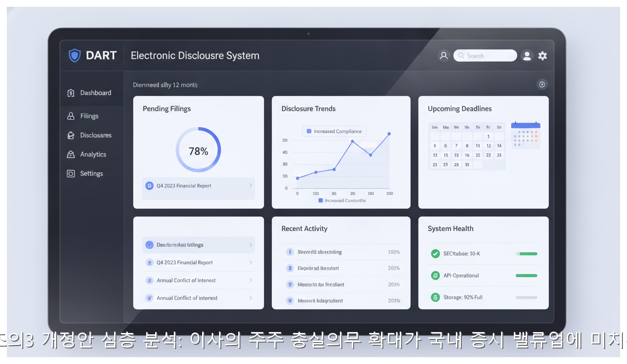Viewport: 627px width, 364px height.
Task: Click the Pending Filings card heading
Action: tap(167, 109)
